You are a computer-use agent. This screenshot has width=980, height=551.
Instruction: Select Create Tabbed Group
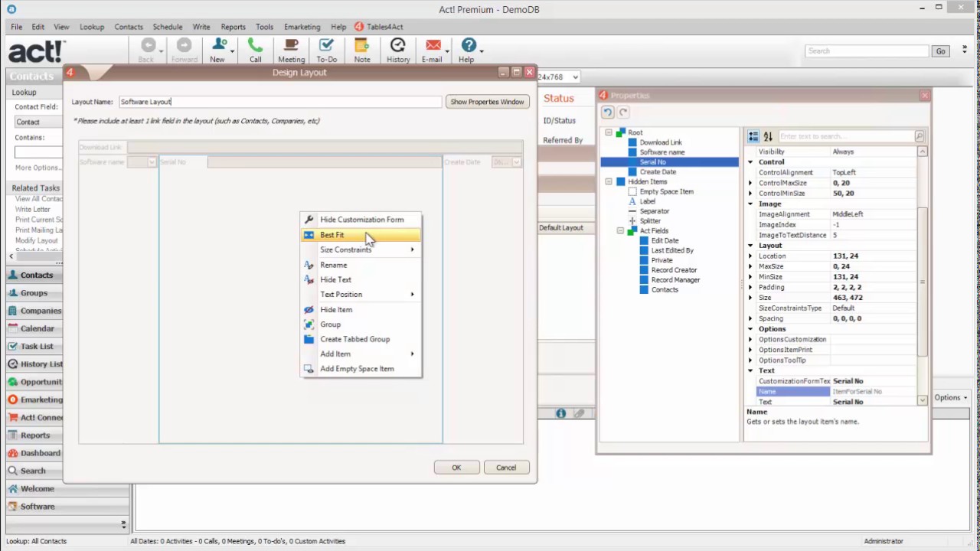pyautogui.click(x=361, y=339)
